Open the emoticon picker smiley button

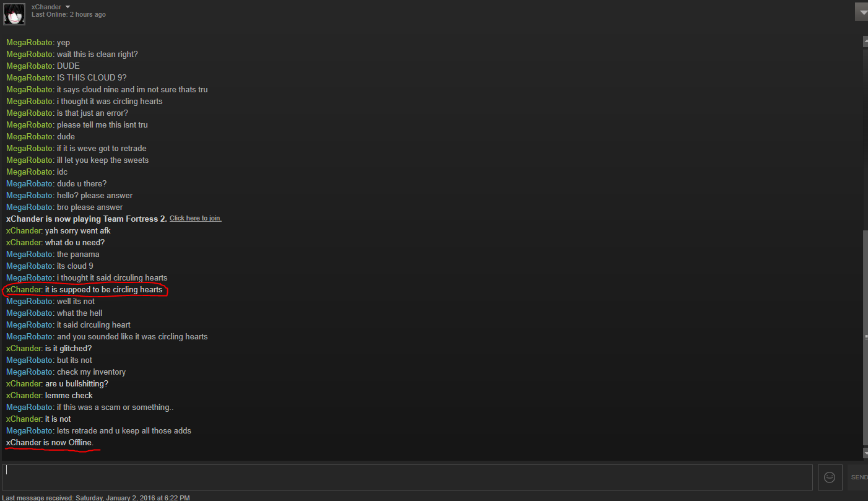[830, 477]
